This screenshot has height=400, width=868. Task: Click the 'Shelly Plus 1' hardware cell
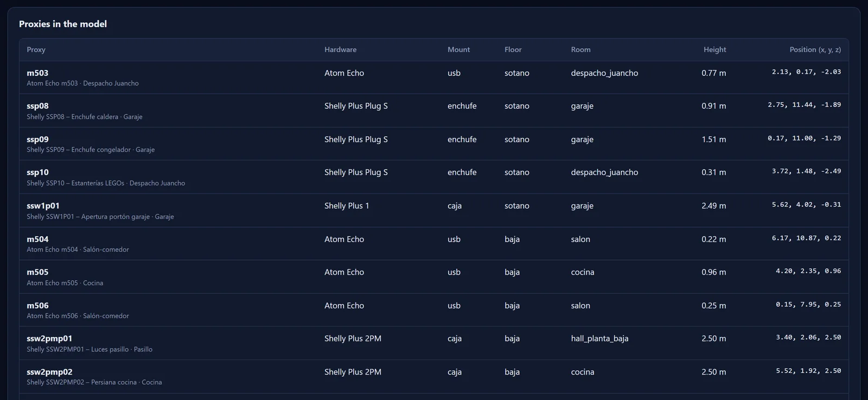pyautogui.click(x=347, y=205)
